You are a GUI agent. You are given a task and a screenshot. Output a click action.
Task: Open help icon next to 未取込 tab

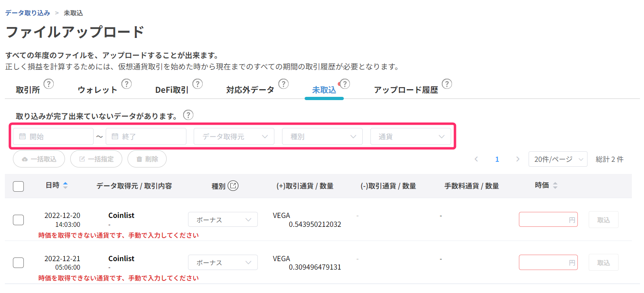tap(345, 84)
